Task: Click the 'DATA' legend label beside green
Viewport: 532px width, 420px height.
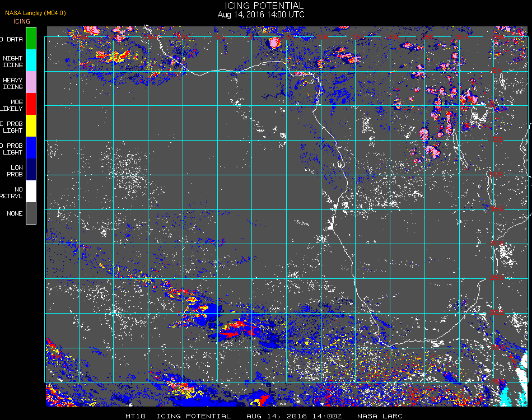Action: click(x=15, y=39)
